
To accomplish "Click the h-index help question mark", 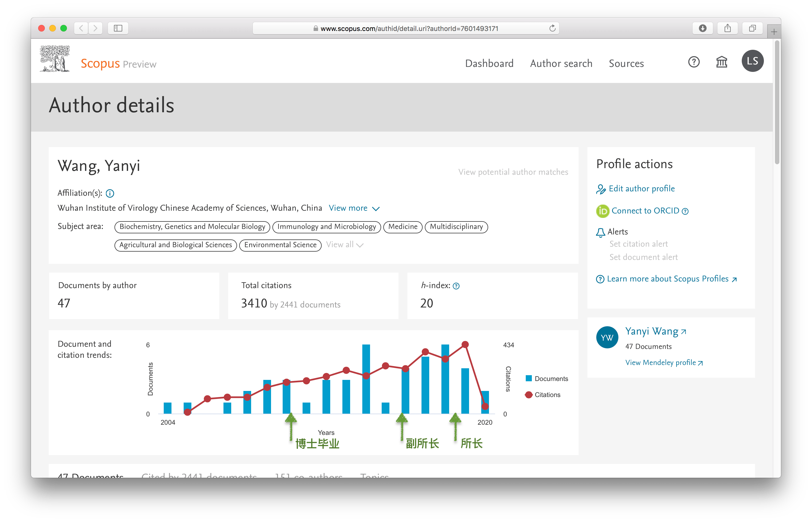I will (456, 286).
